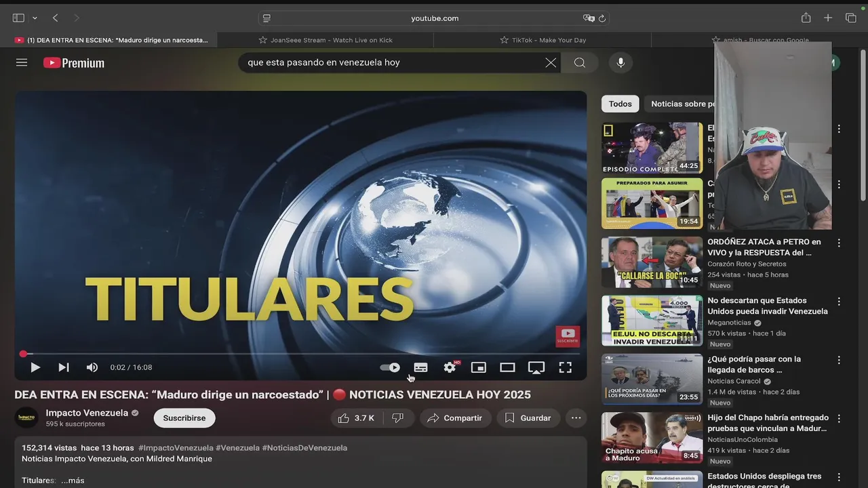Enter fullscreen mode

565,367
